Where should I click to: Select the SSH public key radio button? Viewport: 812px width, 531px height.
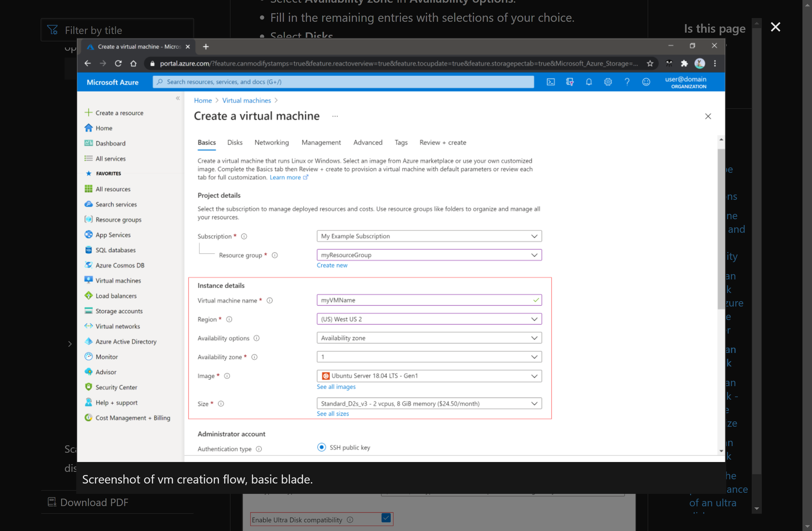(x=321, y=447)
